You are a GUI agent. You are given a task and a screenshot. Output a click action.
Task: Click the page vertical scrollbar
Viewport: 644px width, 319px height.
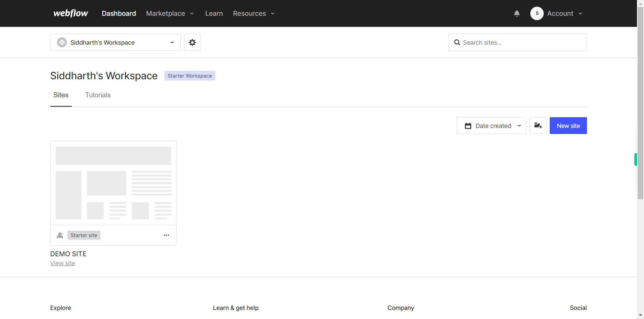(640, 102)
